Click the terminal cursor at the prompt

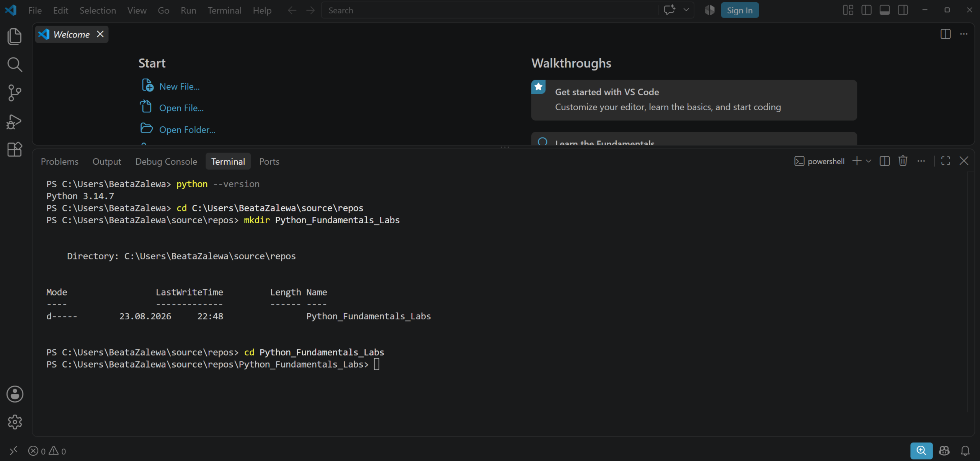click(377, 364)
